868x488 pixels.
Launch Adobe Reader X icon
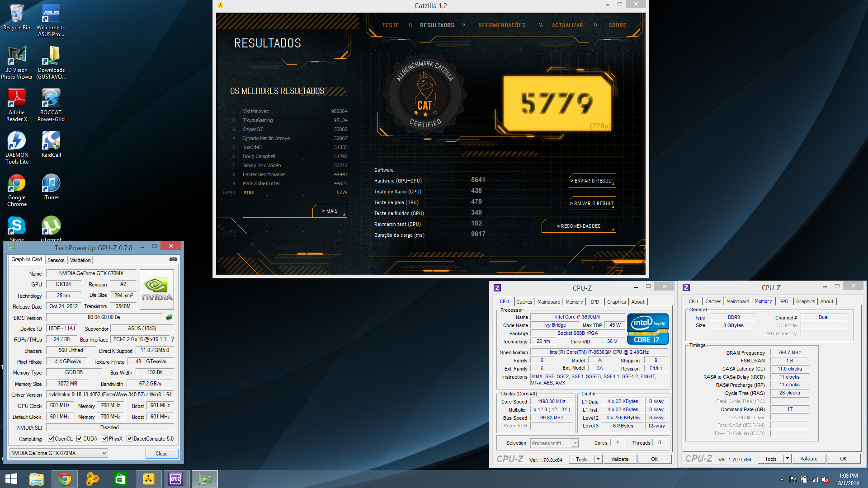[x=17, y=105]
